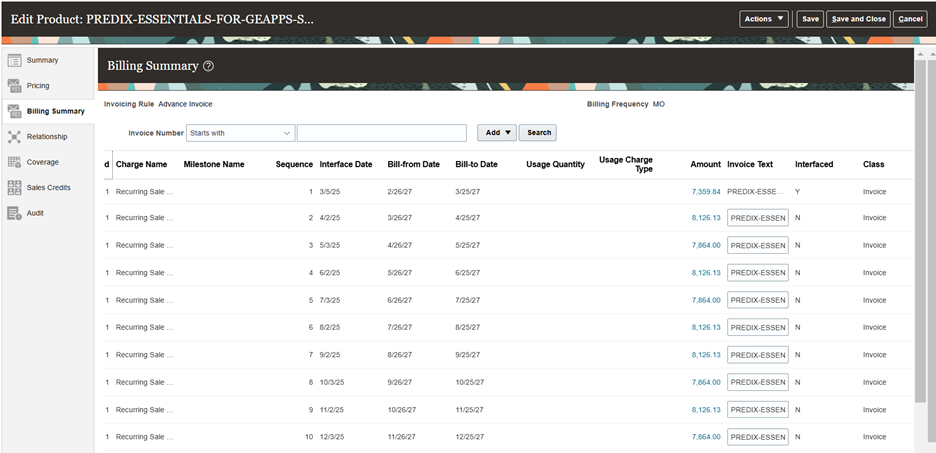Edit Invoice Text field for sequence 2

point(758,218)
